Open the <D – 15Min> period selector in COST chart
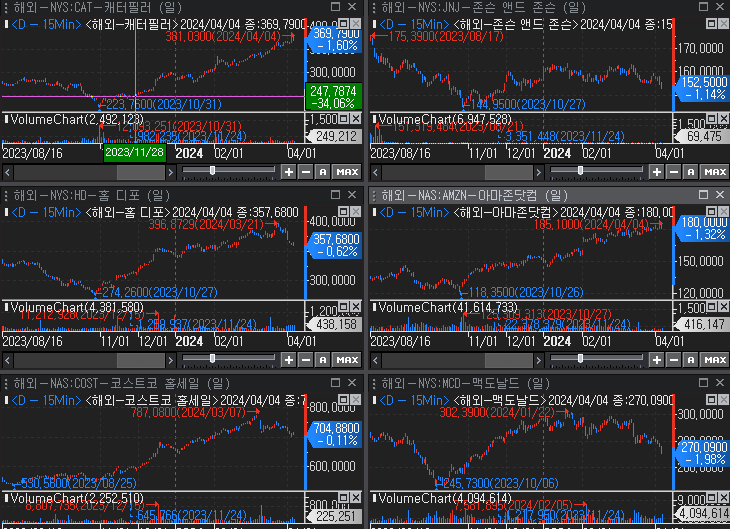730x529 pixels. 46,400
